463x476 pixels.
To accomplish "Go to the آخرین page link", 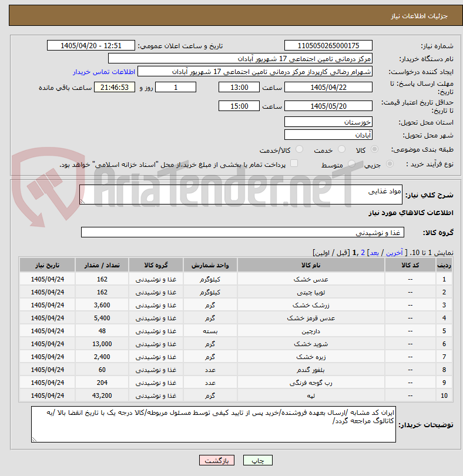I will [x=394, y=253].
